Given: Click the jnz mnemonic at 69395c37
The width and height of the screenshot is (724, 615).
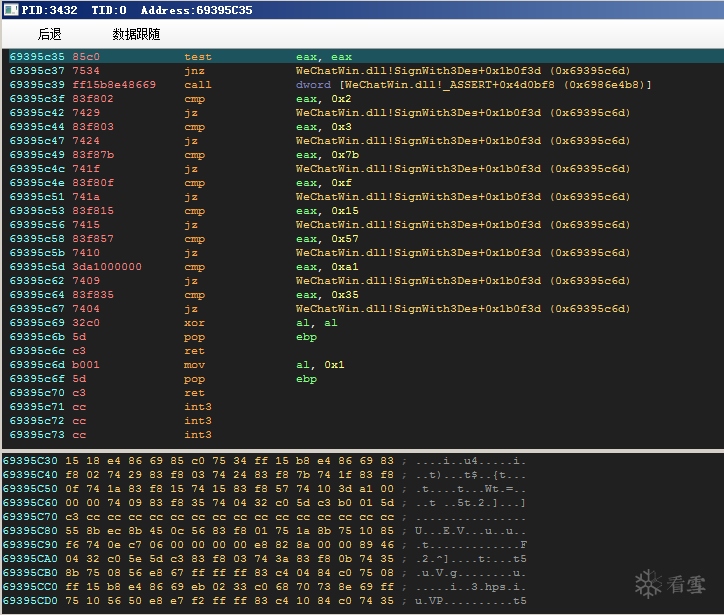Looking at the screenshot, I should point(194,71).
